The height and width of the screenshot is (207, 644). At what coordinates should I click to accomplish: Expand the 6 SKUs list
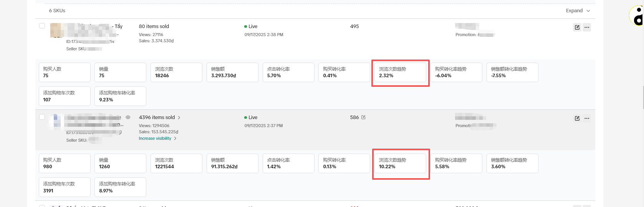(578, 11)
